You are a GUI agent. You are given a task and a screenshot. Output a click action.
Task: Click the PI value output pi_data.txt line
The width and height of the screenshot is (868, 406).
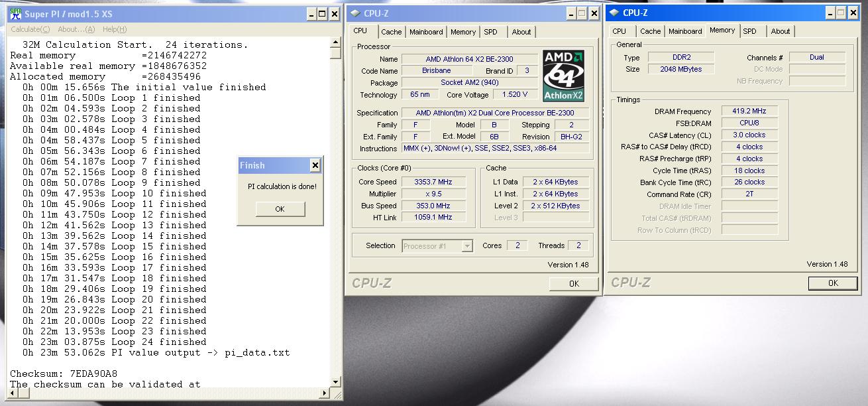156,352
